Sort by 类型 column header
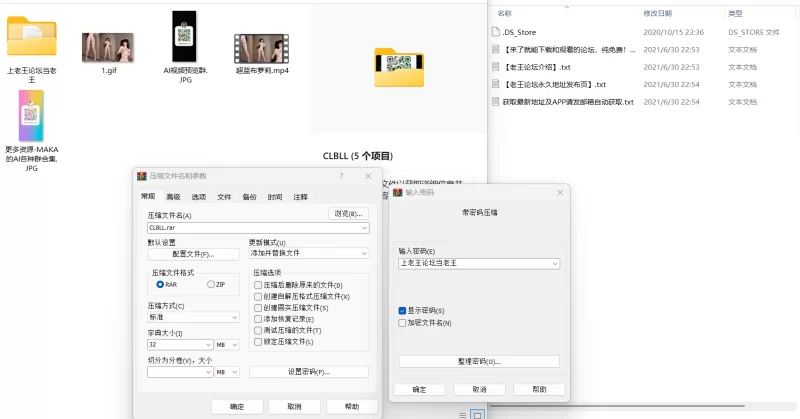Screen dimensions: 800x419 coord(735,14)
